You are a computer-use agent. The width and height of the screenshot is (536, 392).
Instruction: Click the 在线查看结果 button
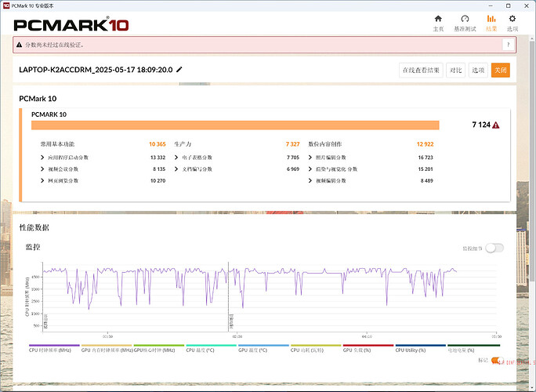click(x=421, y=71)
